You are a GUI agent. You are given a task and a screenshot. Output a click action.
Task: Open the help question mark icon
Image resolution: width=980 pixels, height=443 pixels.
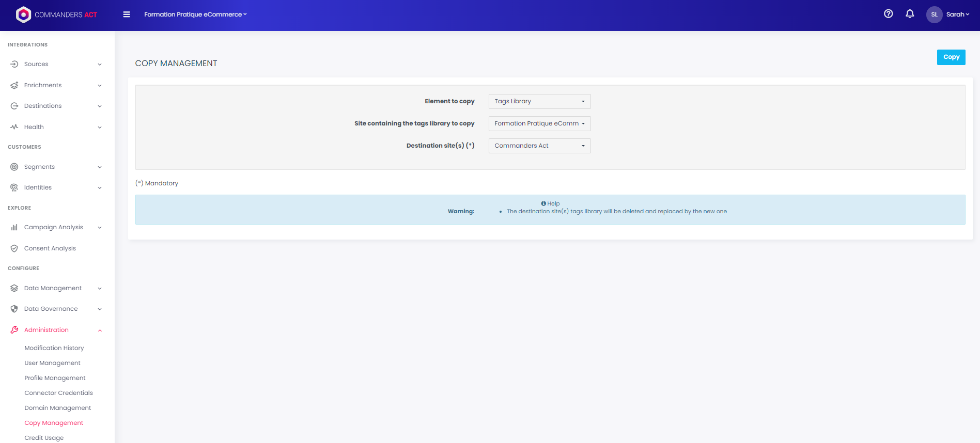[x=888, y=14]
